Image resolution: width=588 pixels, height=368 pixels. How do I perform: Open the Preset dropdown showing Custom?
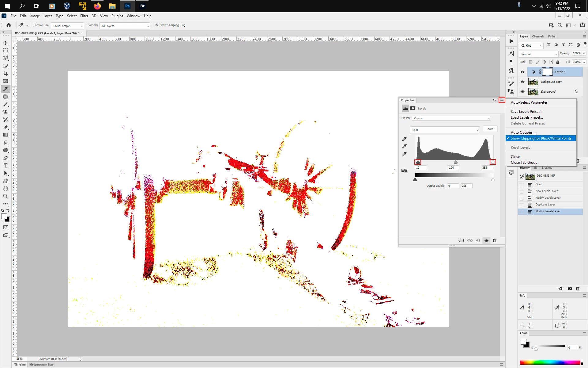451,118
